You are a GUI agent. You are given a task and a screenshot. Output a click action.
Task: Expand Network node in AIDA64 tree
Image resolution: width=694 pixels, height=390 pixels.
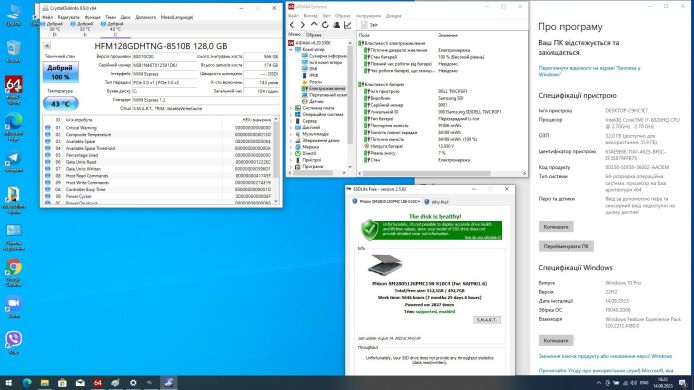pyautogui.click(x=291, y=147)
